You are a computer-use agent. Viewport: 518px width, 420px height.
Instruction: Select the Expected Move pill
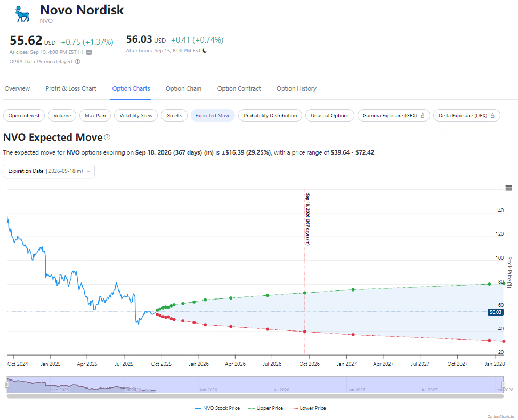click(213, 115)
